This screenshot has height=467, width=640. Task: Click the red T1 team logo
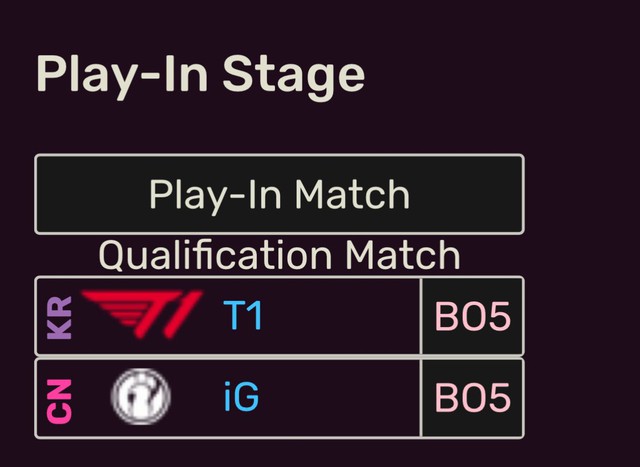142,315
